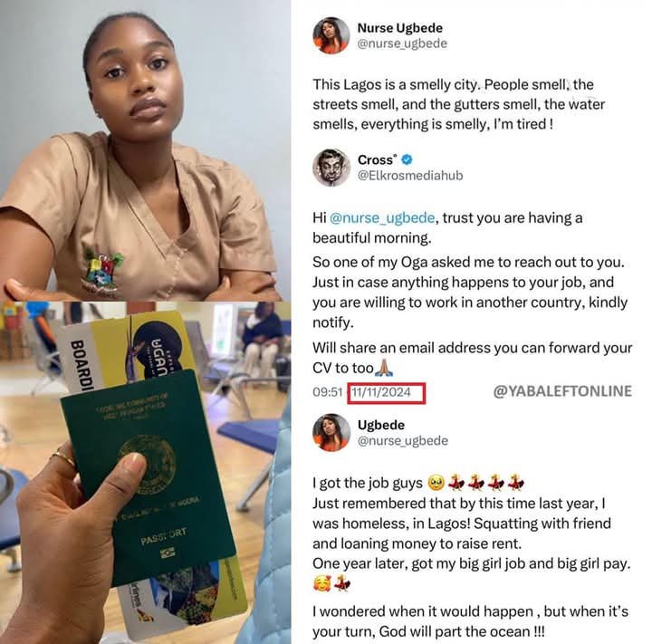
Task: Click the Cross display name
Action: tap(377, 159)
